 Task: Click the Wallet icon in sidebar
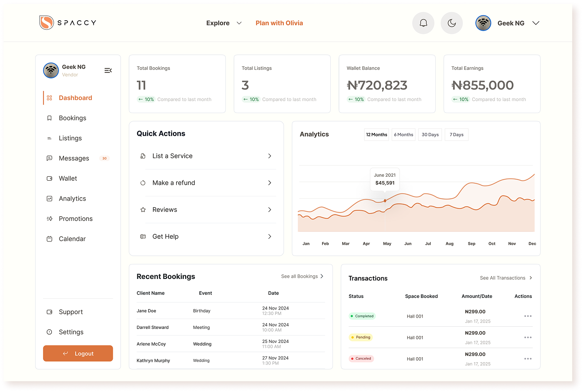[x=50, y=178]
